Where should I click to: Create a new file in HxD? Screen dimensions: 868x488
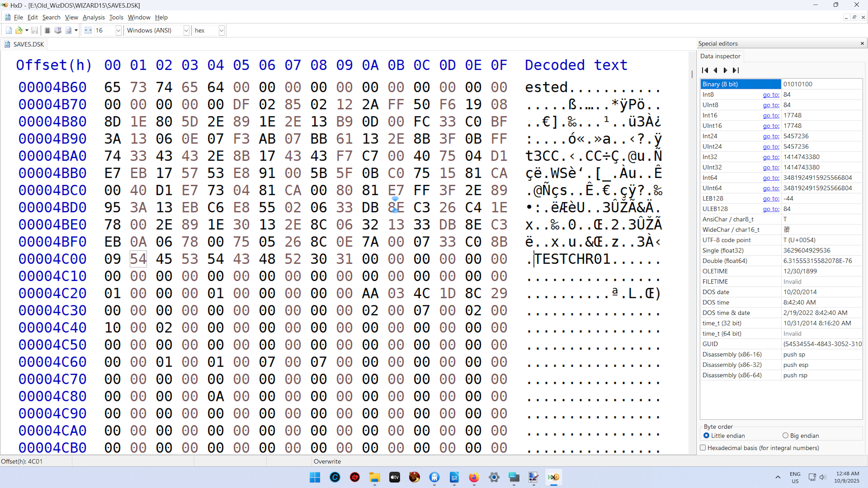pyautogui.click(x=8, y=30)
